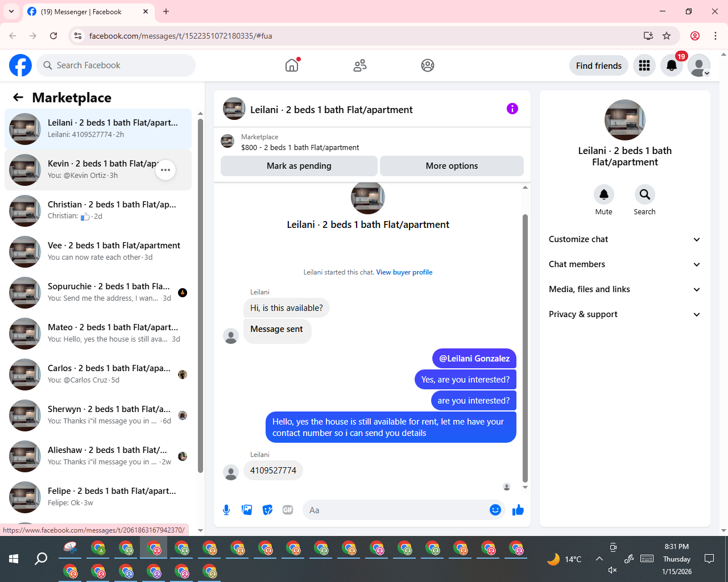Viewport: 728px width, 582px height.
Task: Click the chat list scrollbar
Action: coord(200,296)
